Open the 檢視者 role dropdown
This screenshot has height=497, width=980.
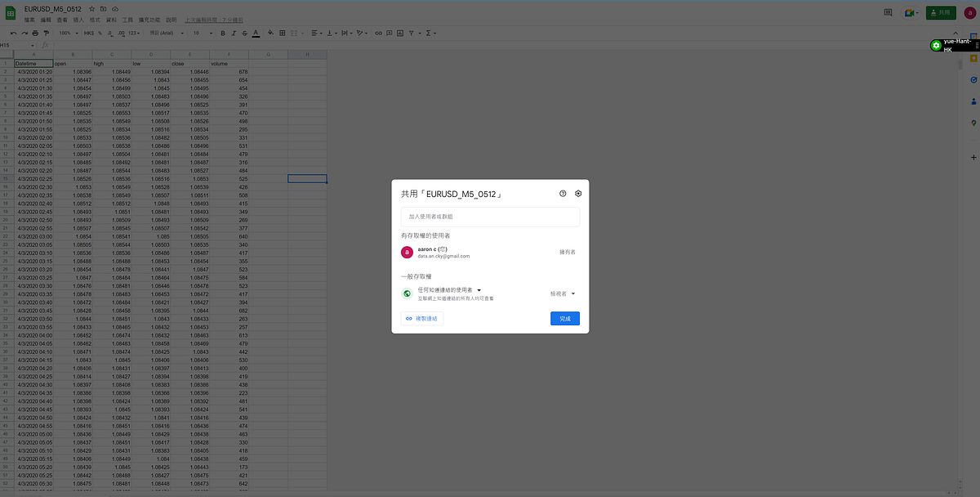click(563, 293)
